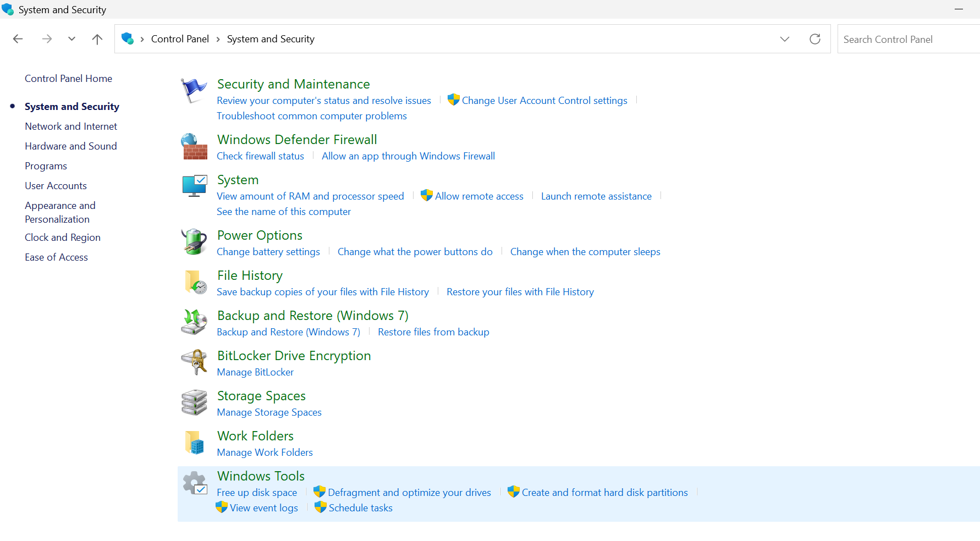
Task: Click the Windows Tools gear icon
Action: [x=194, y=483]
